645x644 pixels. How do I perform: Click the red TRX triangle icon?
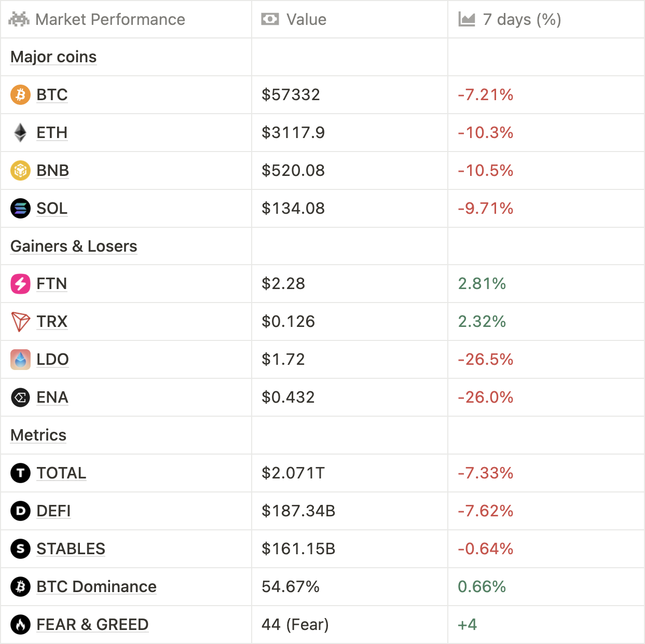coord(20,322)
